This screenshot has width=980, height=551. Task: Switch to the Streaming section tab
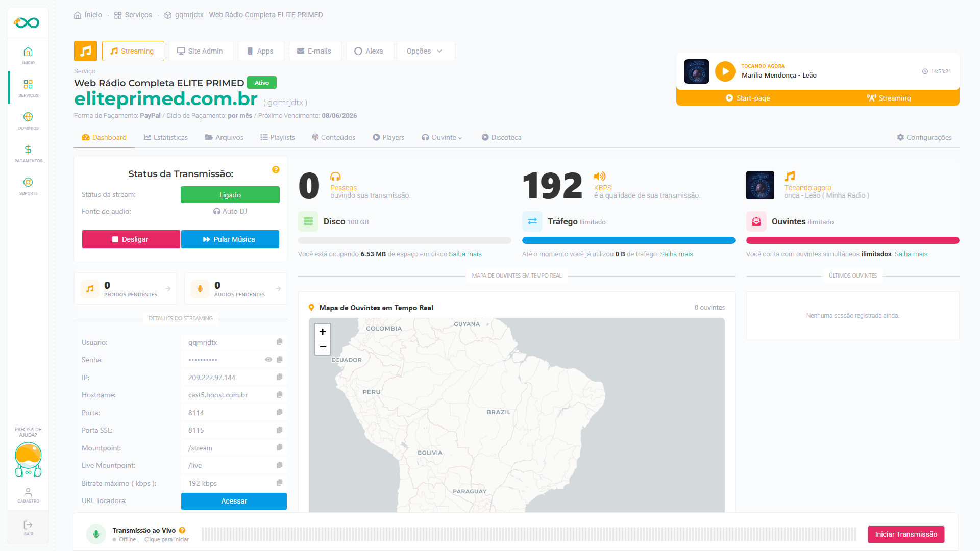click(x=133, y=51)
